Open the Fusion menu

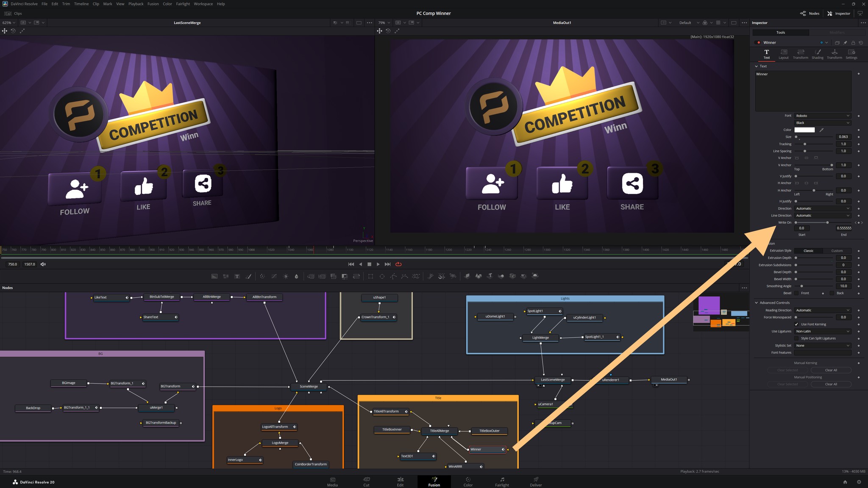tap(153, 4)
